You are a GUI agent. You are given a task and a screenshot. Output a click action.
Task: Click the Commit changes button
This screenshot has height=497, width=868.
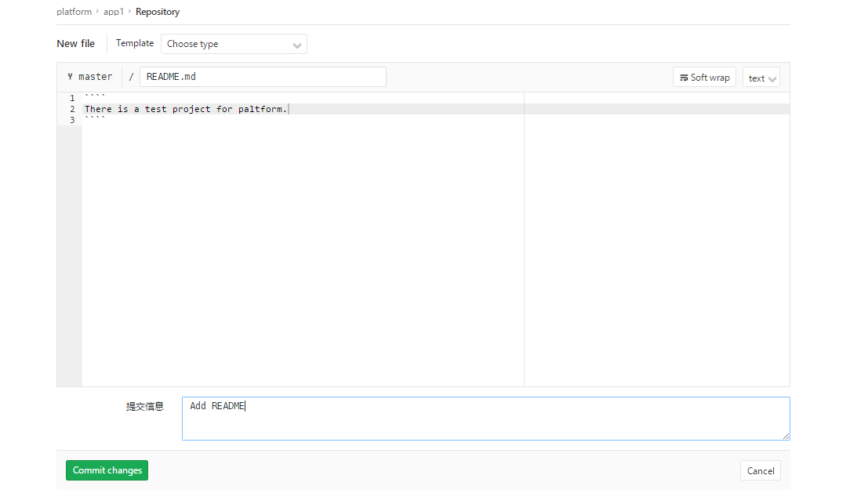[x=107, y=470]
